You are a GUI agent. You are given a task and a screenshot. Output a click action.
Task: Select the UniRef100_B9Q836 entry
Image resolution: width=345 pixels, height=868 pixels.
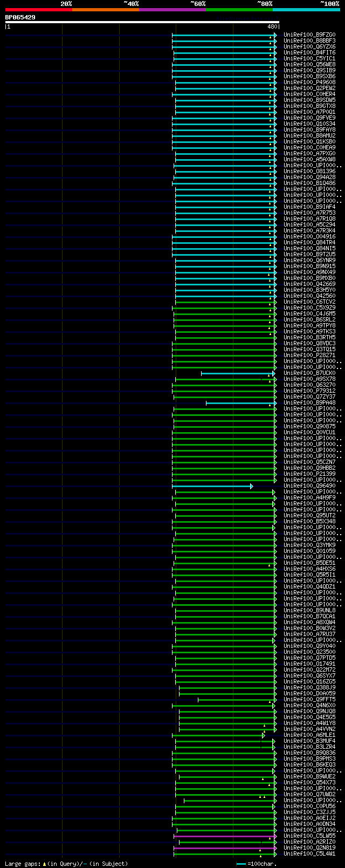309,753
